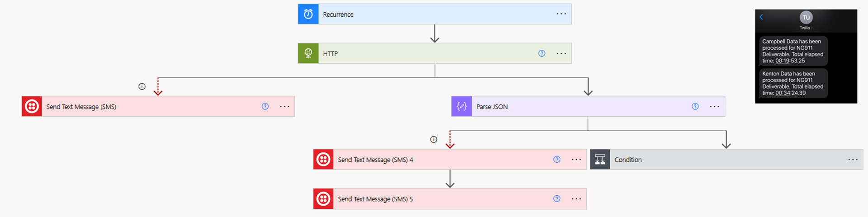The image size is (868, 217).
Task: Open help for Send Text Message (SMS) 4
Action: tap(557, 159)
